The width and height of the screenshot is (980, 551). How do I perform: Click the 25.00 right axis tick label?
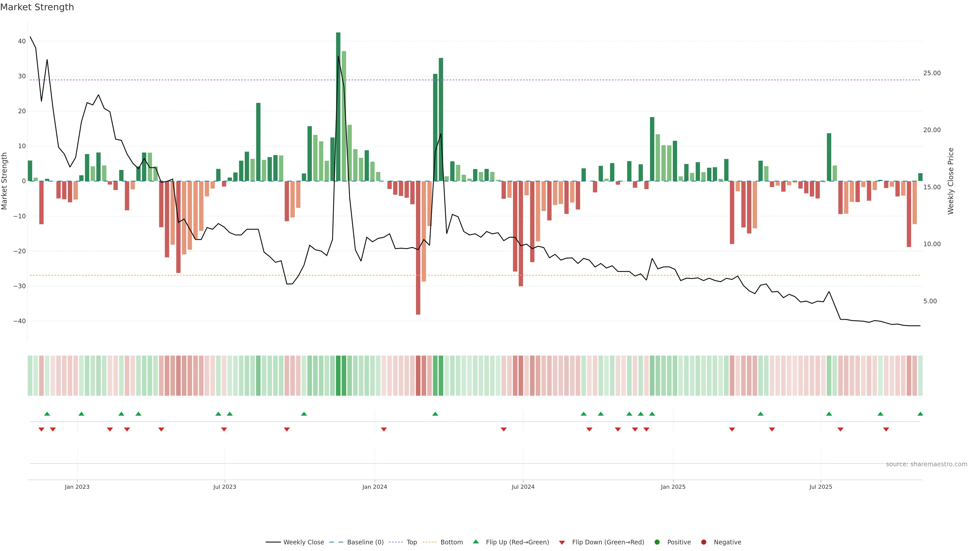pyautogui.click(x=932, y=73)
